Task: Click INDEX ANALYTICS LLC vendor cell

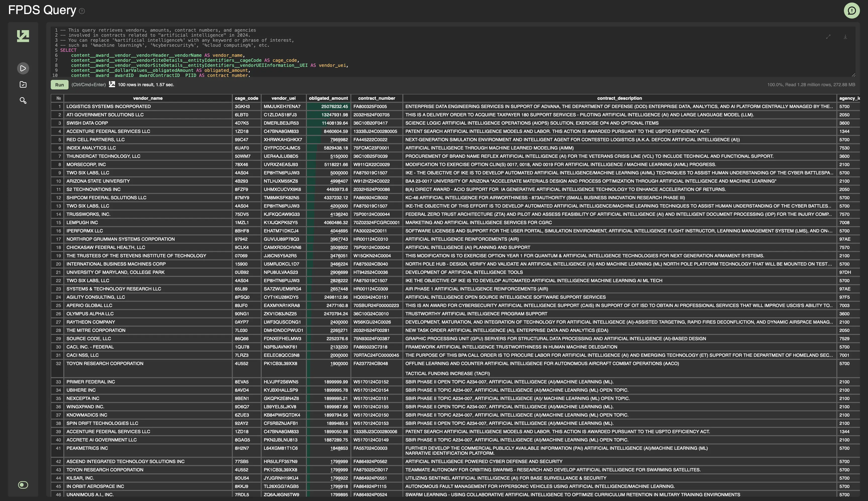Action: tap(148, 148)
